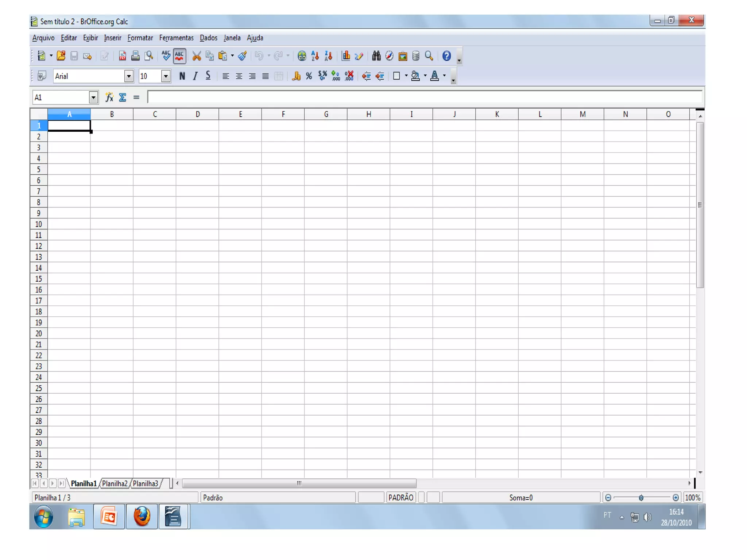Click the Export as PDF icon
This screenshot has height=560, width=747.
122,56
